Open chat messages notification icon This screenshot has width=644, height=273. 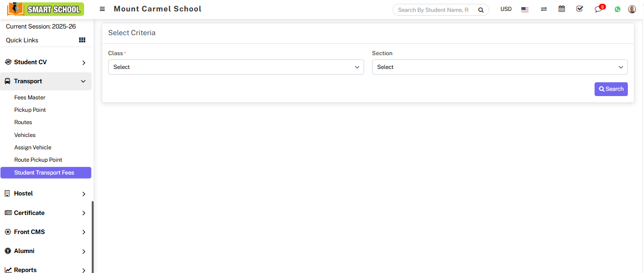[x=598, y=10]
